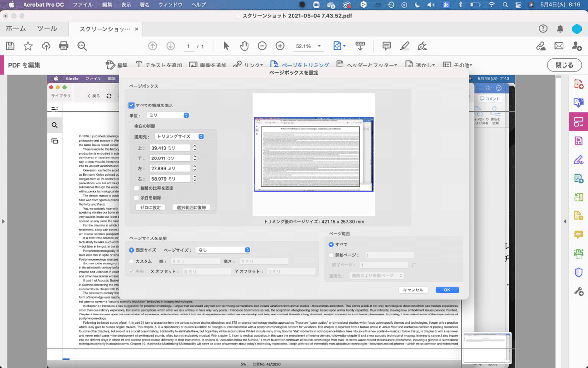Click the upload to cloud icon
Screen dimensions: 588x368
pos(46,46)
